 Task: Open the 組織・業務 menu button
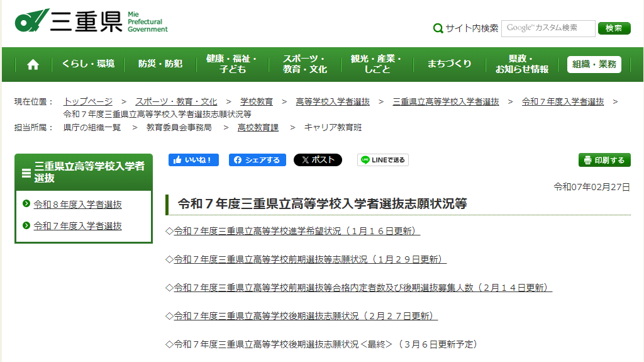(x=594, y=64)
